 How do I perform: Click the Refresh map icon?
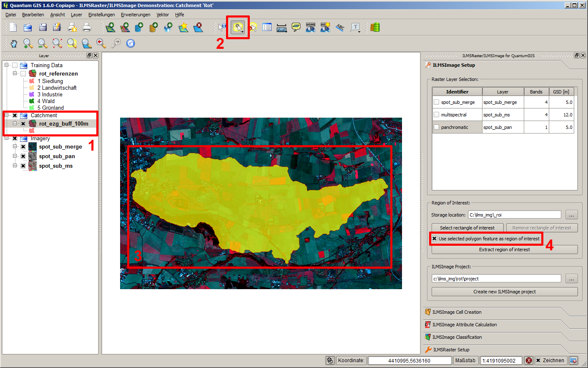click(131, 43)
